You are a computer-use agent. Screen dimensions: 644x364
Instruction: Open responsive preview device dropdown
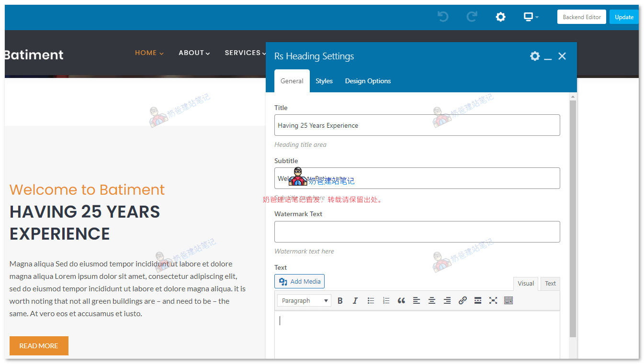click(531, 17)
